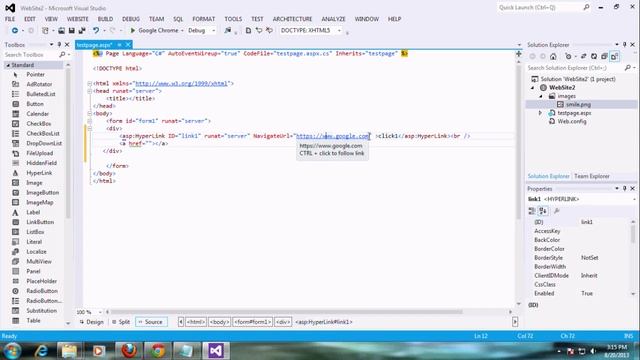This screenshot has height=360, width=640.
Task: Click Quick Launch search magnifier icon
Action: (587, 7)
